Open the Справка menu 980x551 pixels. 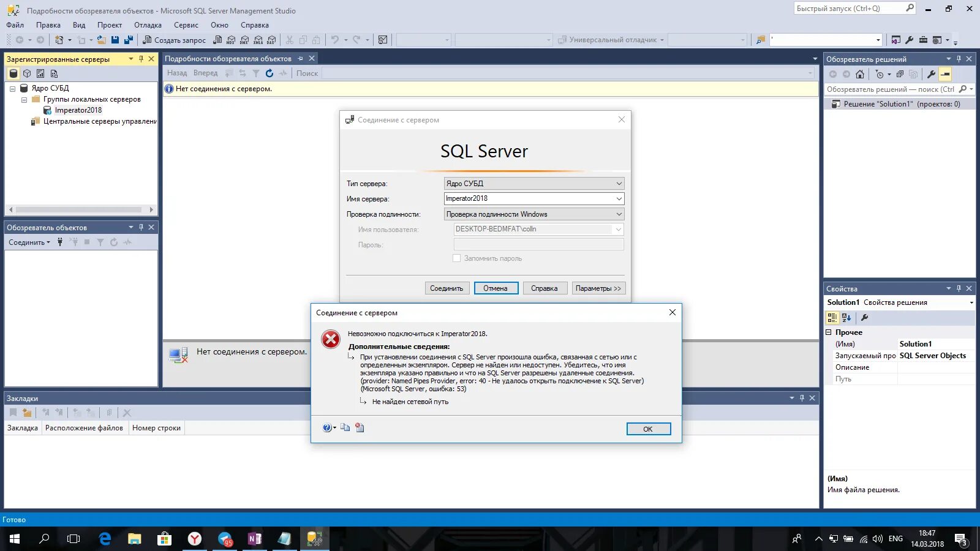click(255, 25)
